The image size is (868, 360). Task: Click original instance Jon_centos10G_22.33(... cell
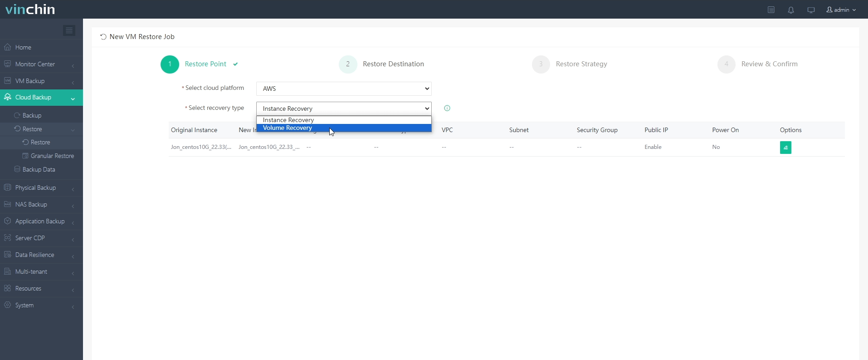[x=201, y=147]
